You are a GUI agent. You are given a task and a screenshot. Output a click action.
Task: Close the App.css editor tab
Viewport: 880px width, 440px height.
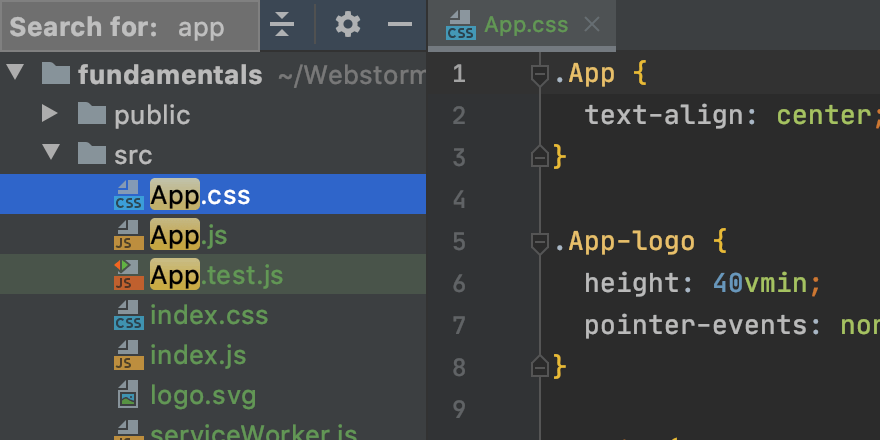point(592,25)
